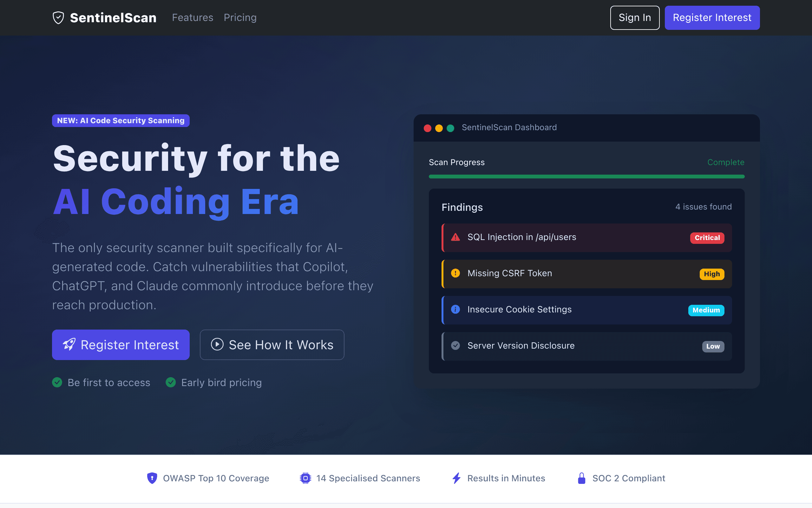Click the blue info icon

coord(455,309)
